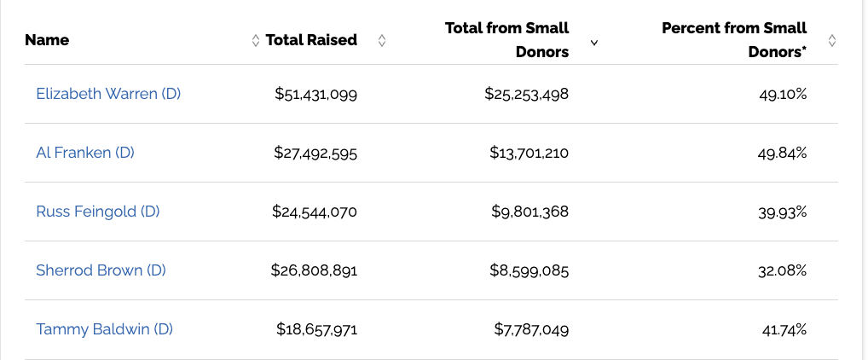Image resolution: width=868 pixels, height=360 pixels.
Task: Click the Percent from Small Donors* header text
Action: coord(734,40)
